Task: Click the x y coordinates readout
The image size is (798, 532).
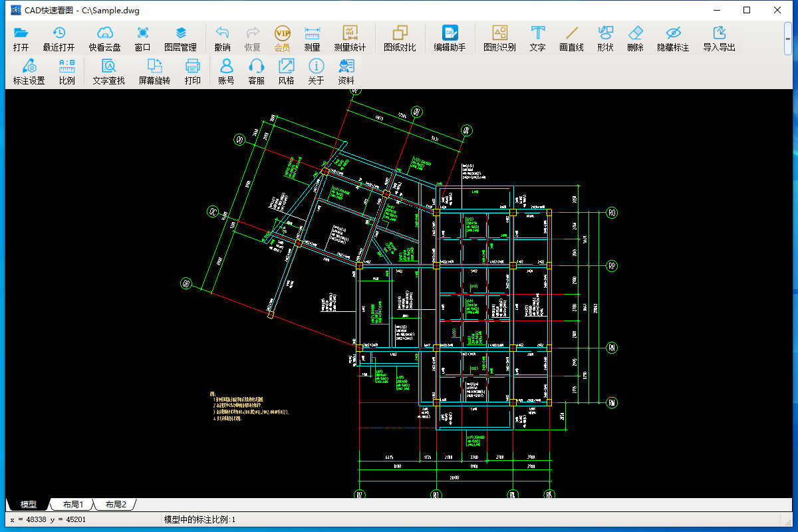Action: click(47, 519)
